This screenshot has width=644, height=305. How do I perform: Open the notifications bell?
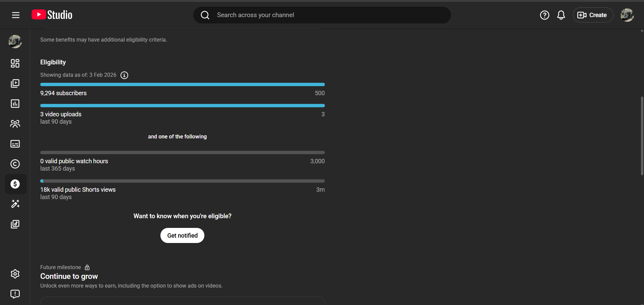(x=561, y=15)
